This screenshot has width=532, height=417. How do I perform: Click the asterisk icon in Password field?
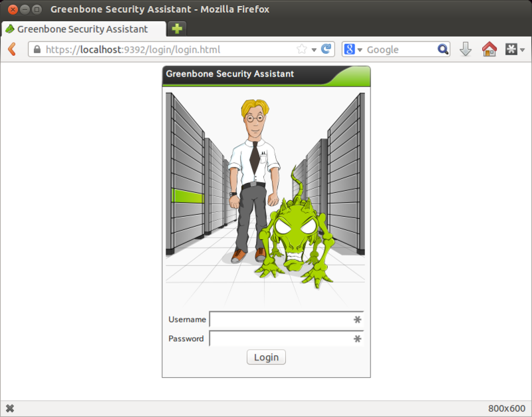coord(357,339)
